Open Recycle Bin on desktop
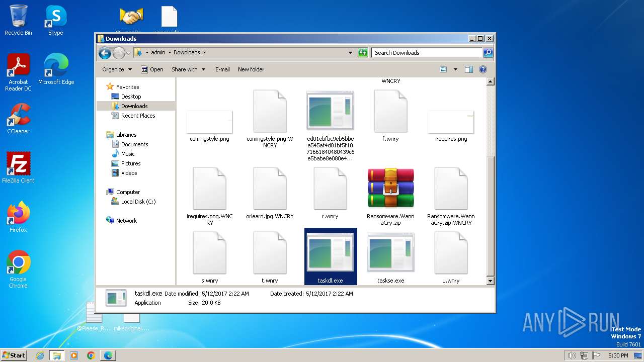644x362 pixels. (18, 20)
